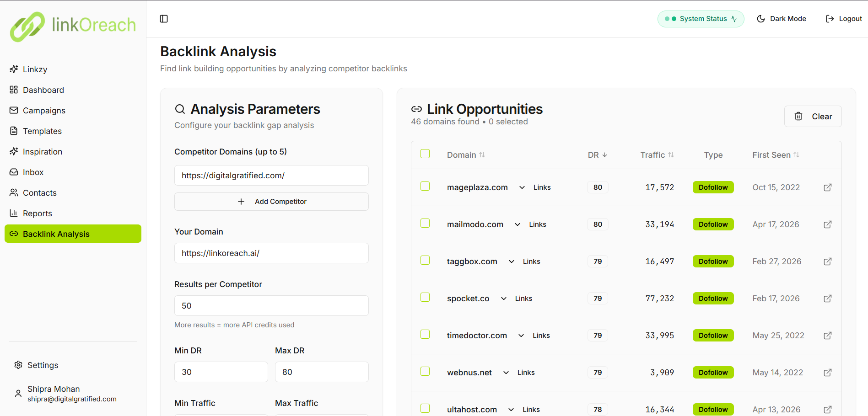Click the linkOreach logo
Viewport: 868px width, 416px height.
point(73,26)
